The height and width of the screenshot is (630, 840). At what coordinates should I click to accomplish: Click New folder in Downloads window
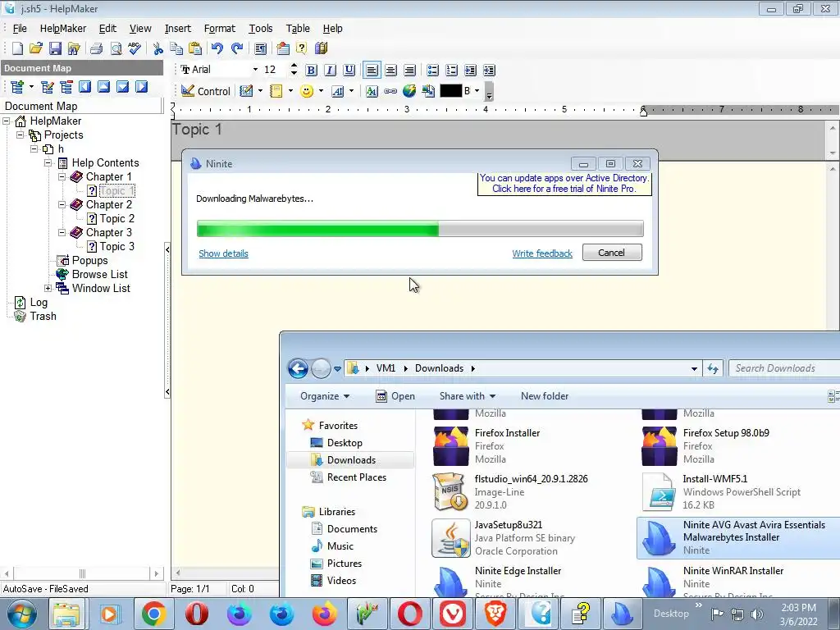(x=545, y=396)
